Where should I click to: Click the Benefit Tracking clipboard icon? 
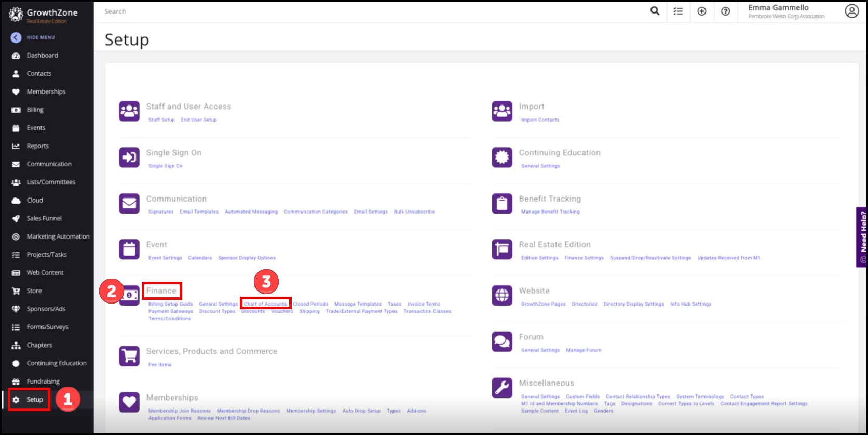coord(502,203)
